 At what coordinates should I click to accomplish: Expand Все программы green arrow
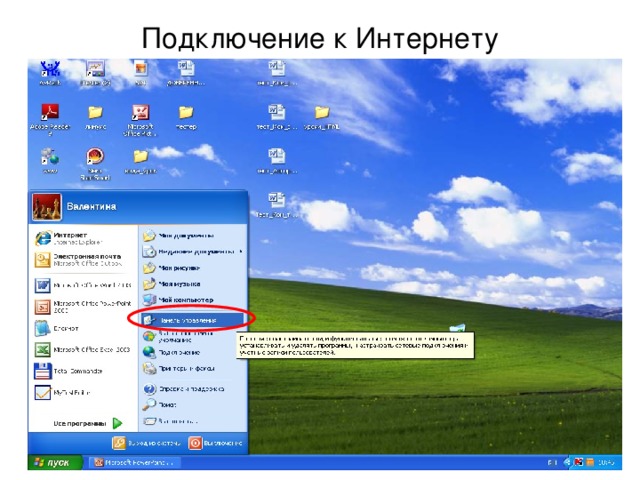pos(118,424)
